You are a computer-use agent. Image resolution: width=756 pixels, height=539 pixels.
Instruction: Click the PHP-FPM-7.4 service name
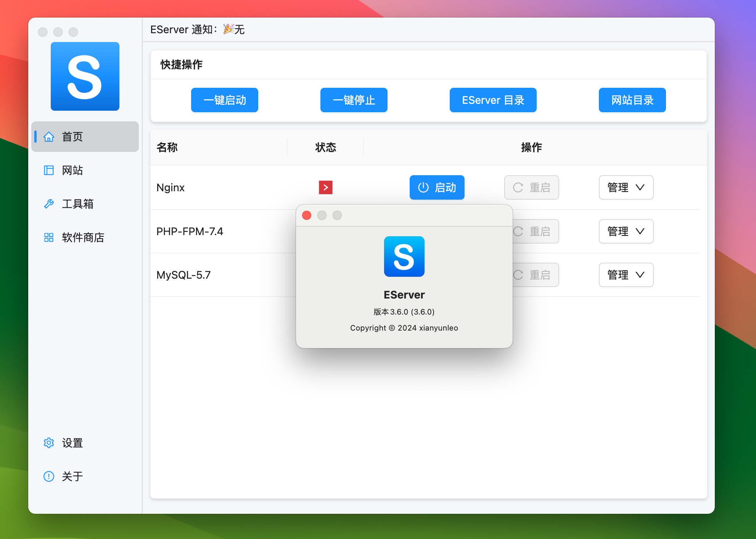point(190,231)
